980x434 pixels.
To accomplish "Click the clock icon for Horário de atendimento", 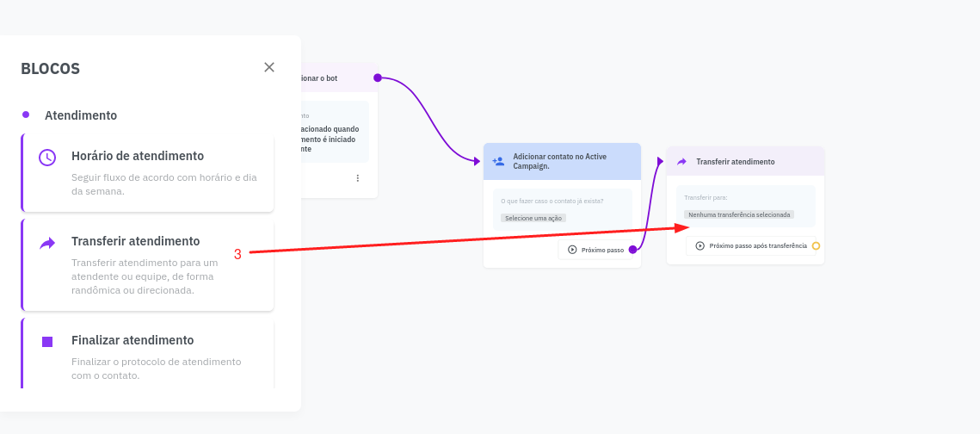I will click(47, 158).
